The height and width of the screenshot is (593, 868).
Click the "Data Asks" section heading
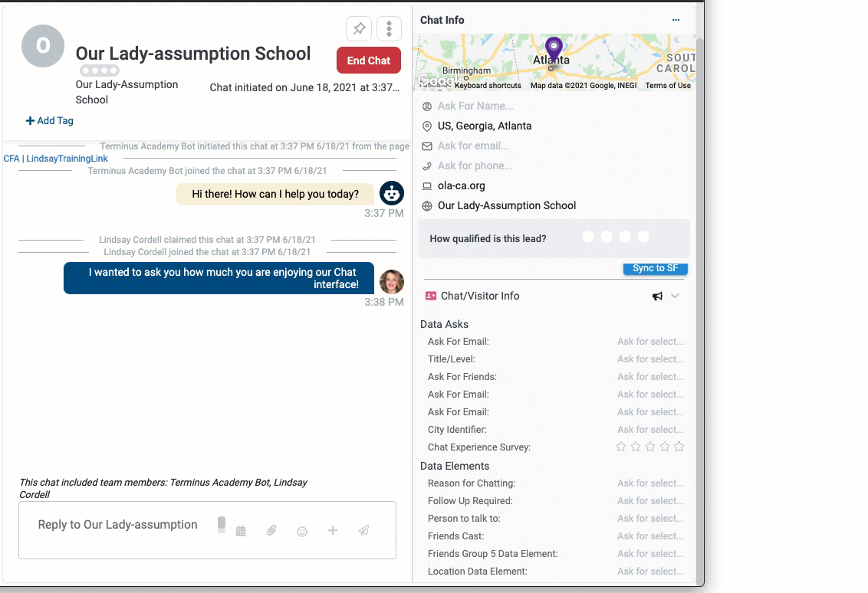pos(444,325)
